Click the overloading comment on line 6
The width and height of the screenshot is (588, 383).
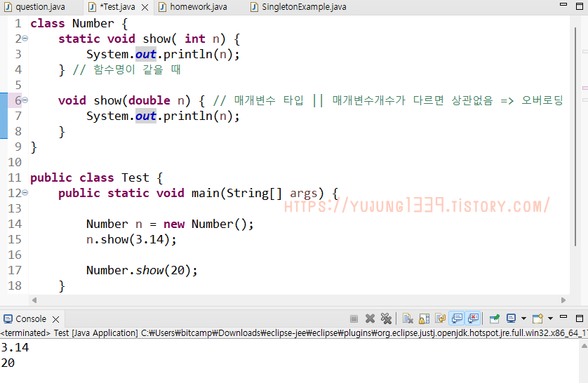[388, 100]
